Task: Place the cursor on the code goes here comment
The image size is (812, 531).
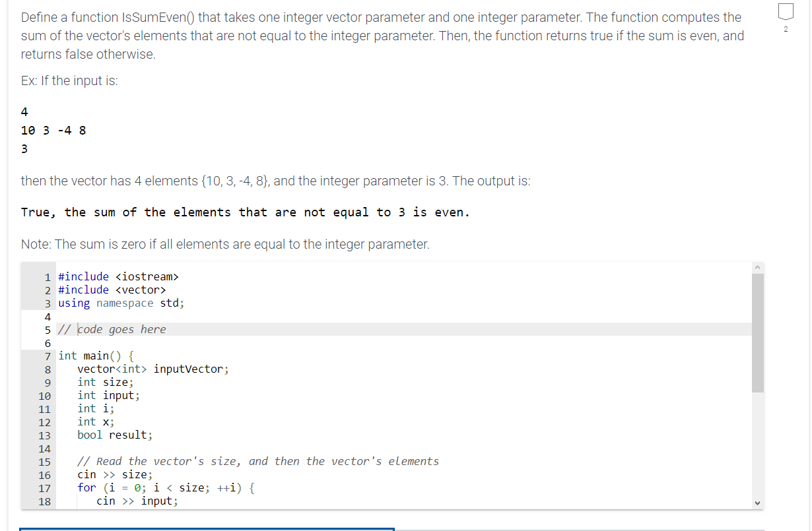Action: [112, 329]
